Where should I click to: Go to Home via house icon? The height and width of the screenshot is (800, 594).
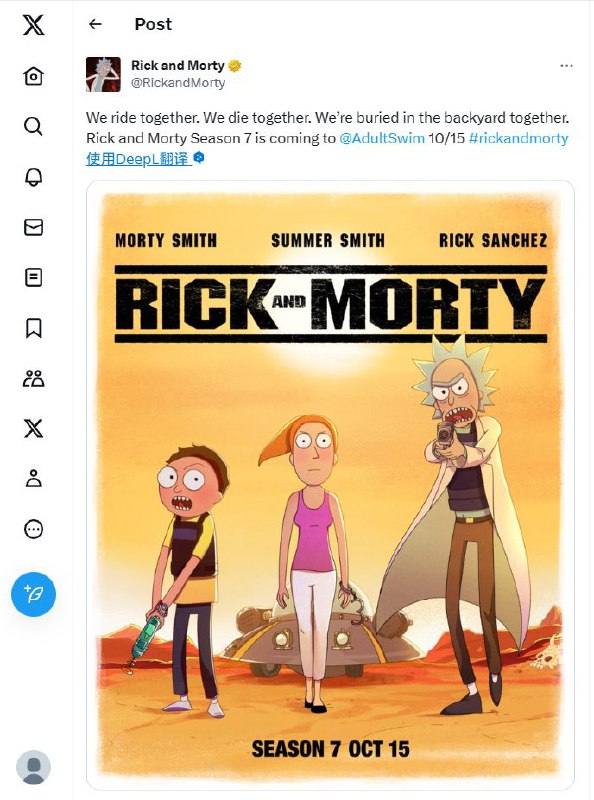click(x=34, y=76)
